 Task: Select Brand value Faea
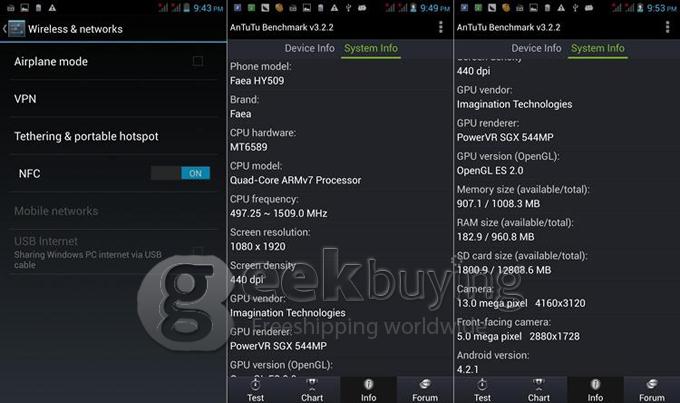(240, 114)
